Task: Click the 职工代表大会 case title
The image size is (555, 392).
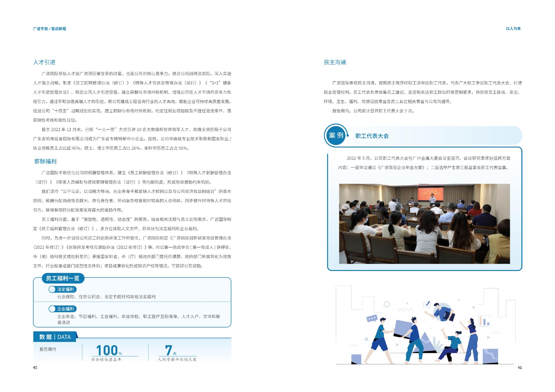Action: pos(372,136)
